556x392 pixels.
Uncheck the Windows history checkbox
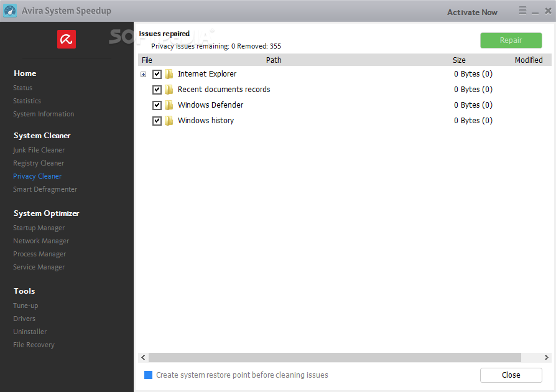click(157, 121)
